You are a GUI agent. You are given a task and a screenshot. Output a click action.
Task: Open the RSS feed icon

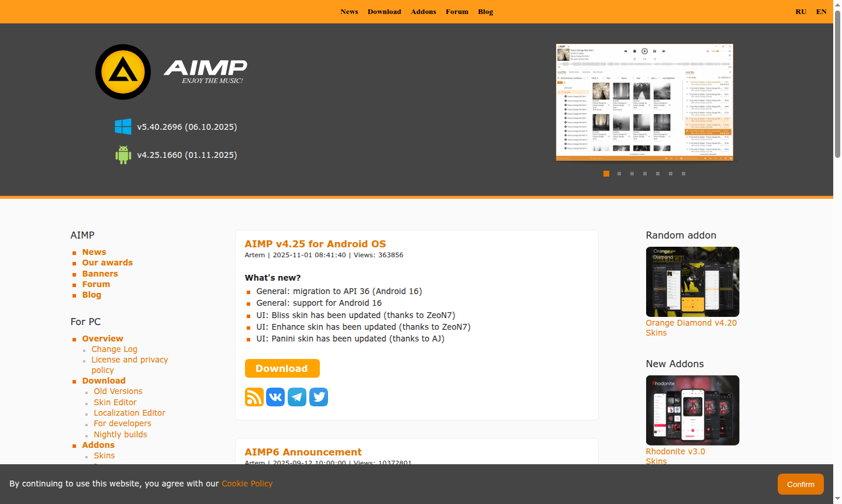[254, 397]
